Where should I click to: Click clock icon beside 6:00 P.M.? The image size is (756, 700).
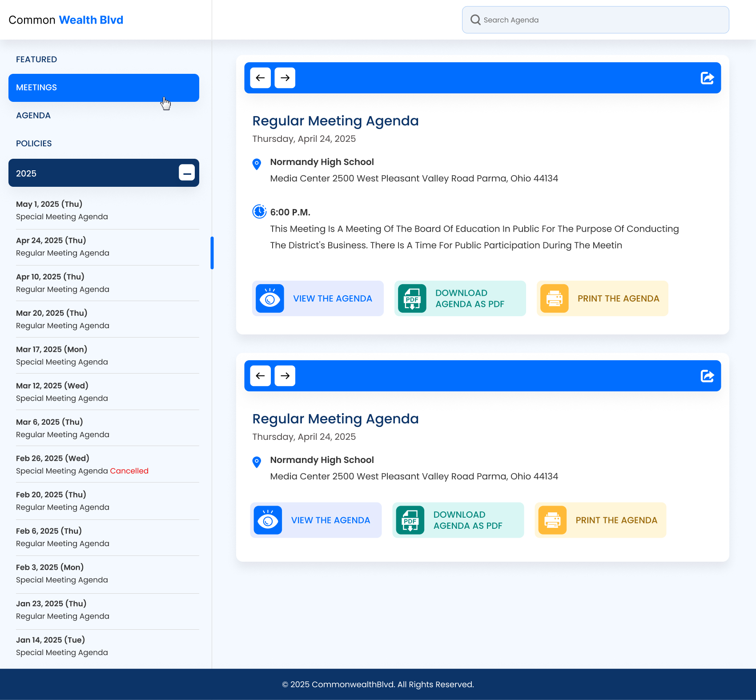[259, 211]
